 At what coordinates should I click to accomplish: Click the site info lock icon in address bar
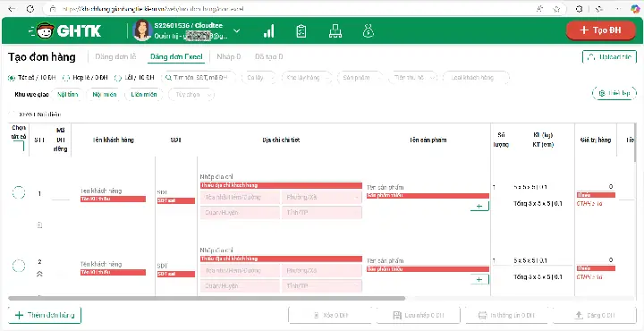pyautogui.click(x=52, y=9)
